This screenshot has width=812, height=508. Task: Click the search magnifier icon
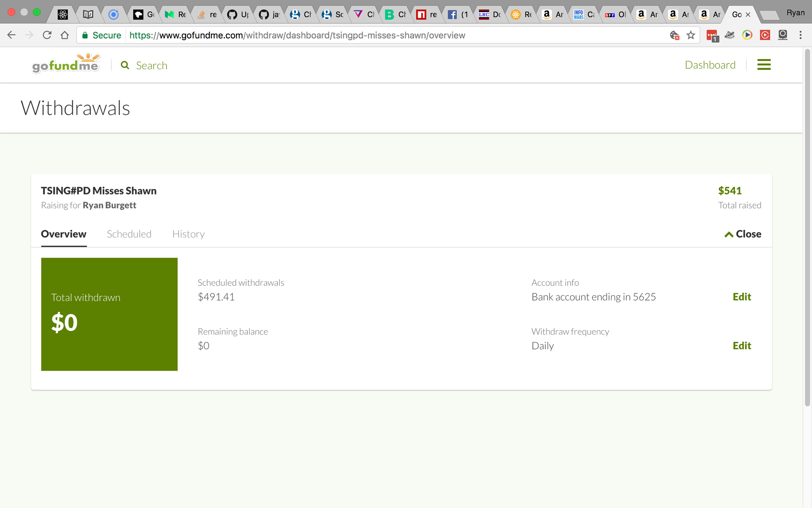[125, 65]
